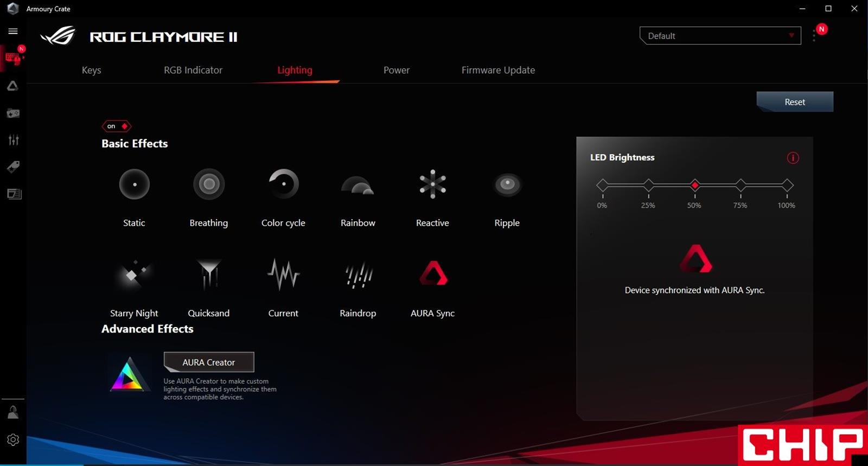Open the user profile in sidebar

click(x=13, y=413)
